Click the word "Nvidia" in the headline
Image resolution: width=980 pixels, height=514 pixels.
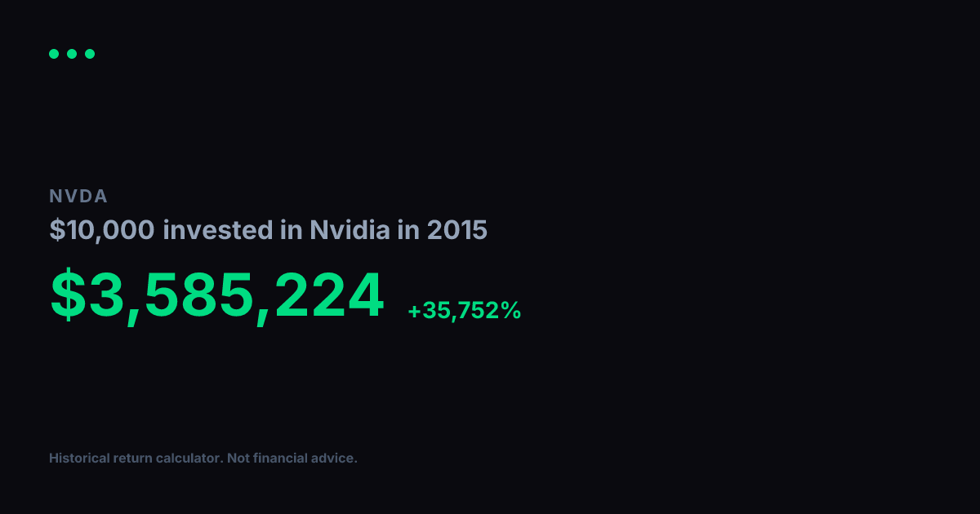(x=350, y=230)
